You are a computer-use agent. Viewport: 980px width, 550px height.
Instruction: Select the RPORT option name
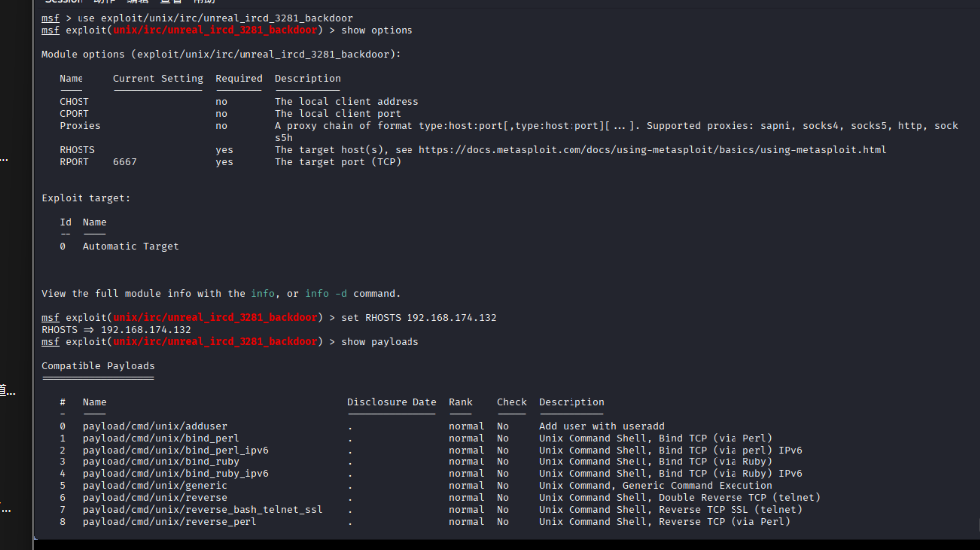coord(75,162)
